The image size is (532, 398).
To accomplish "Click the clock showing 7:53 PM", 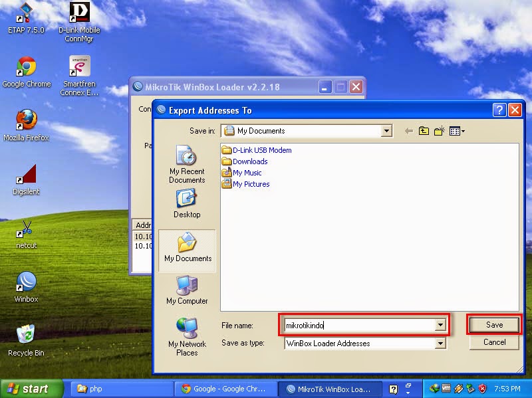I will 507,389.
